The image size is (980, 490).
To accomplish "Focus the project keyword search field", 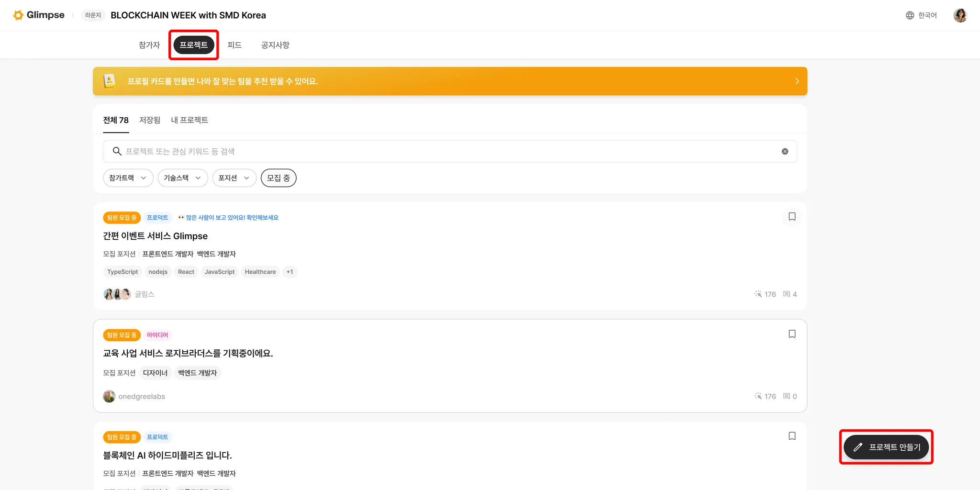I will (450, 151).
